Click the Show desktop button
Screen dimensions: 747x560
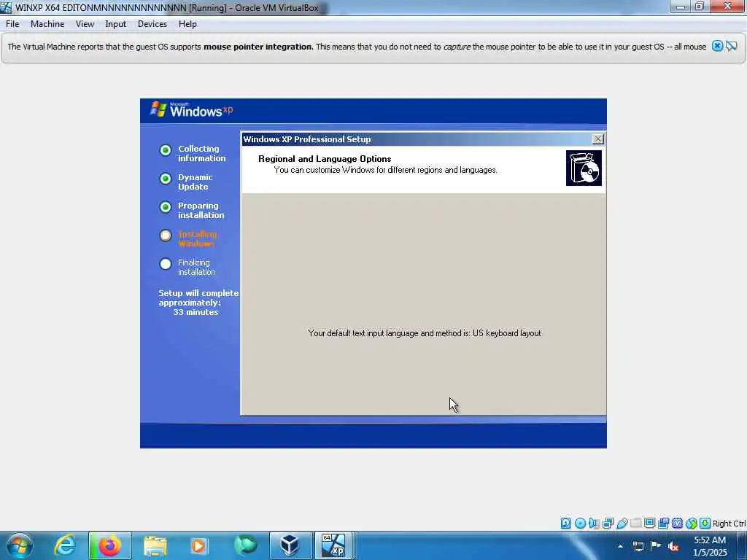point(742,546)
